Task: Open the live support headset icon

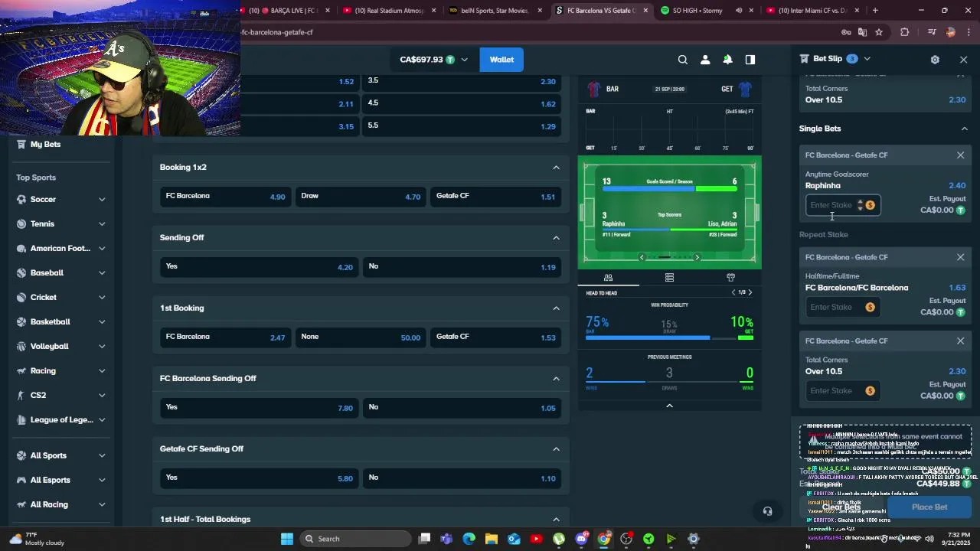Action: [767, 511]
